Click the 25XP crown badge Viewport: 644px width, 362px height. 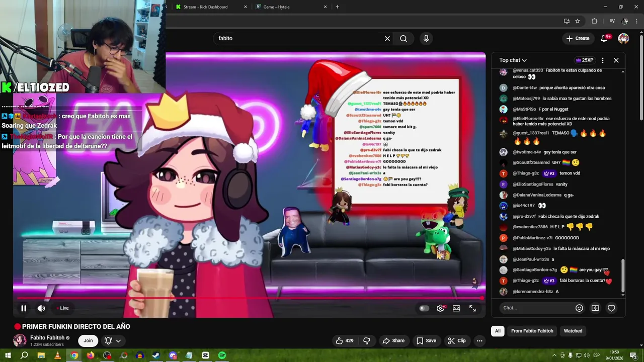[x=584, y=60]
